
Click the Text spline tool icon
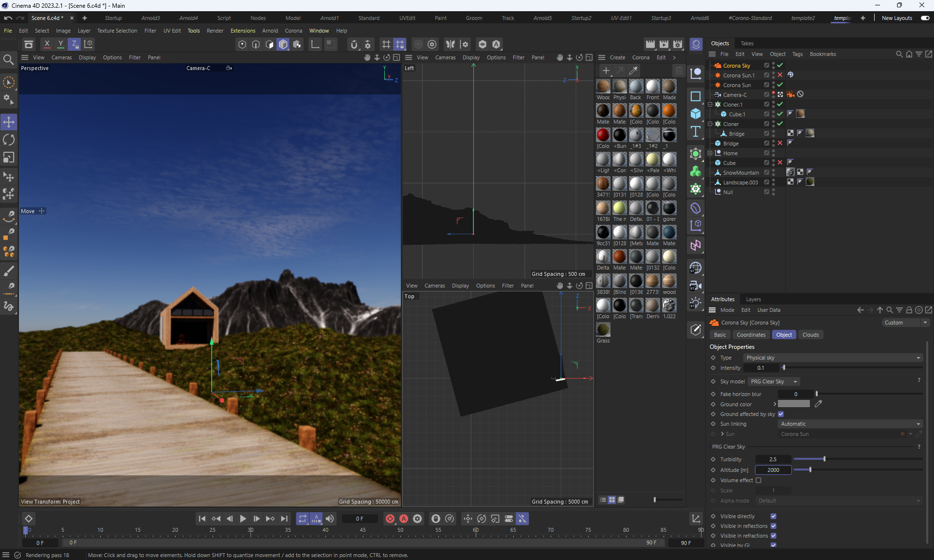696,131
